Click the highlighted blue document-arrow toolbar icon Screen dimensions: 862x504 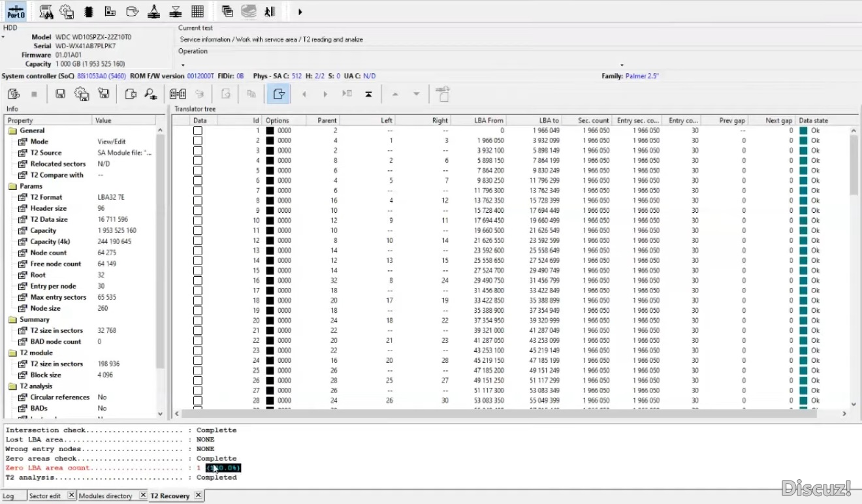(x=278, y=94)
